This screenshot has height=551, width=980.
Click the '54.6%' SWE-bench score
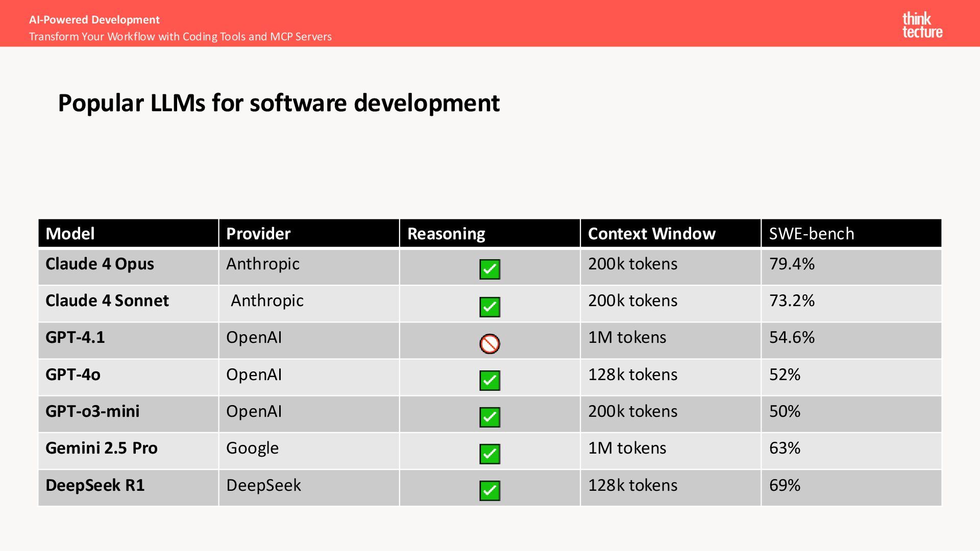pyautogui.click(x=792, y=337)
